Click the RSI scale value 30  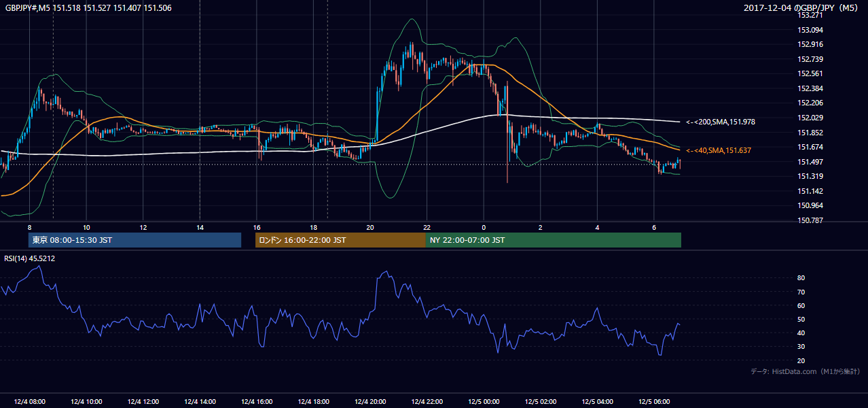coord(801,347)
